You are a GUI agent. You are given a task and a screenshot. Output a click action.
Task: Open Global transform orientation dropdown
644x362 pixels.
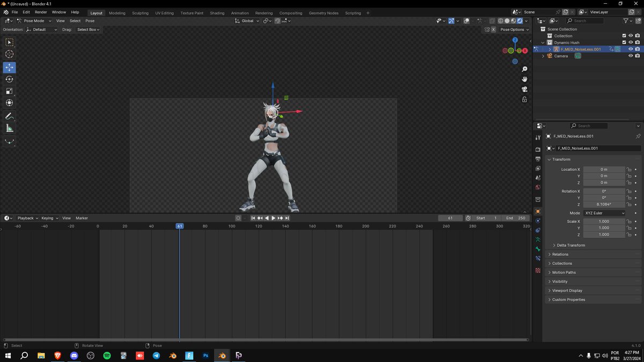tap(247, 20)
